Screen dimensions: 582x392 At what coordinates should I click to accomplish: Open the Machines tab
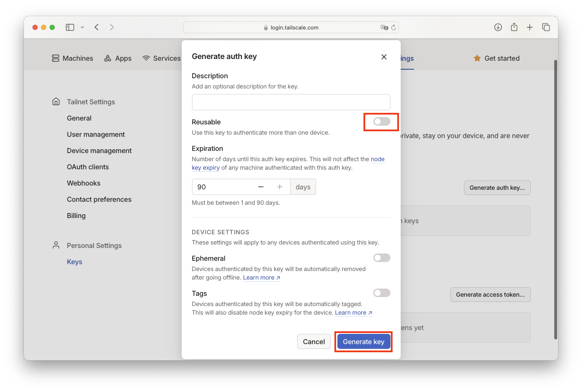pyautogui.click(x=72, y=58)
